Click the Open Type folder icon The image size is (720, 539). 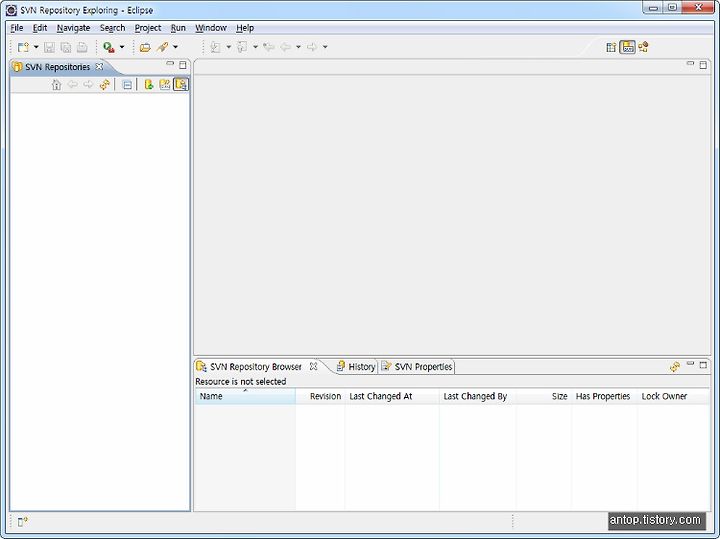coord(145,47)
